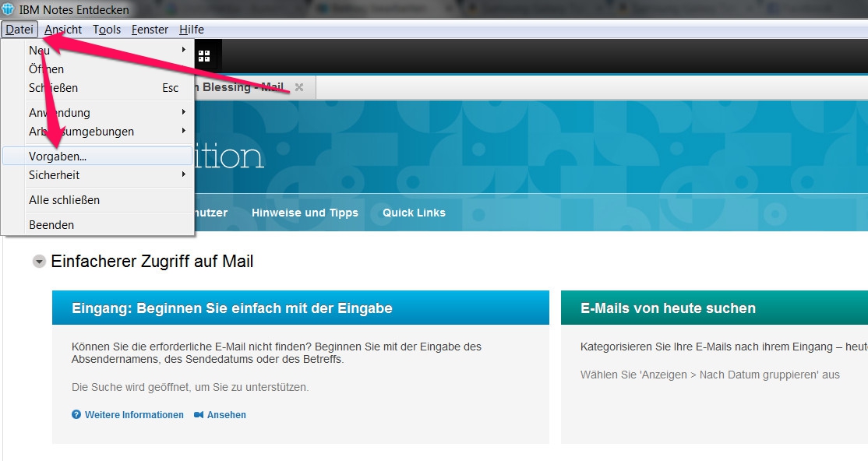868x461 pixels.
Task: Click the submenu arrow next to Sicherheit
Action: tap(183, 174)
